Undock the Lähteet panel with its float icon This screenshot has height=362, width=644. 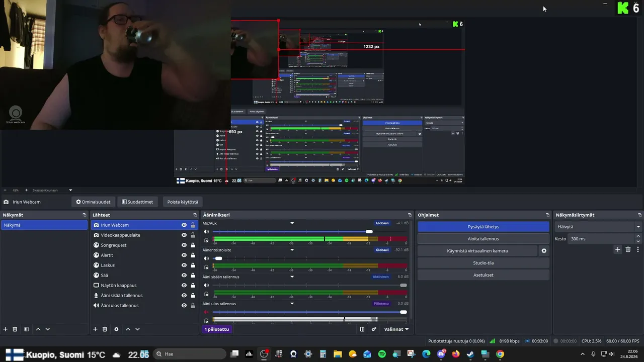pyautogui.click(x=195, y=215)
